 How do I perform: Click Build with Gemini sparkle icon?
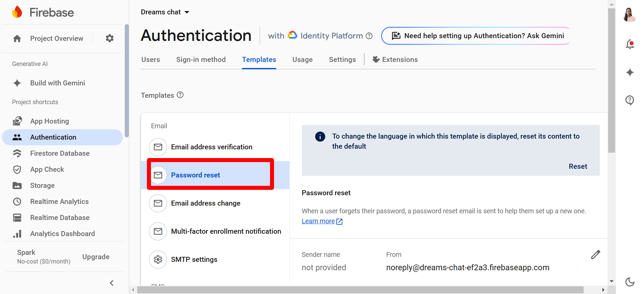tap(17, 83)
